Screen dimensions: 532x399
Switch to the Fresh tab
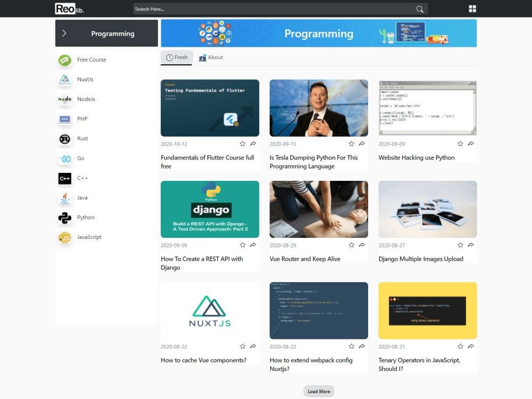pos(177,57)
